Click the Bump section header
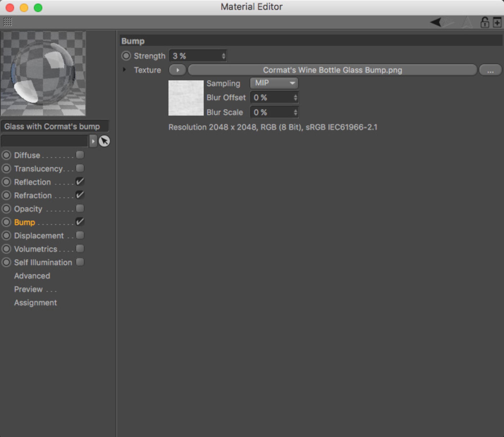Image resolution: width=504 pixels, height=437 pixels. click(x=311, y=41)
